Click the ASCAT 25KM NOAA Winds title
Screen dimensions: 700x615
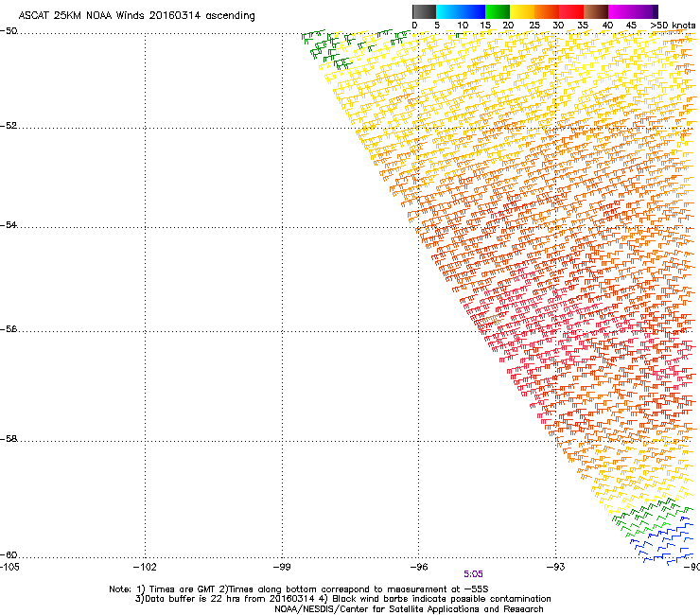pos(136,16)
